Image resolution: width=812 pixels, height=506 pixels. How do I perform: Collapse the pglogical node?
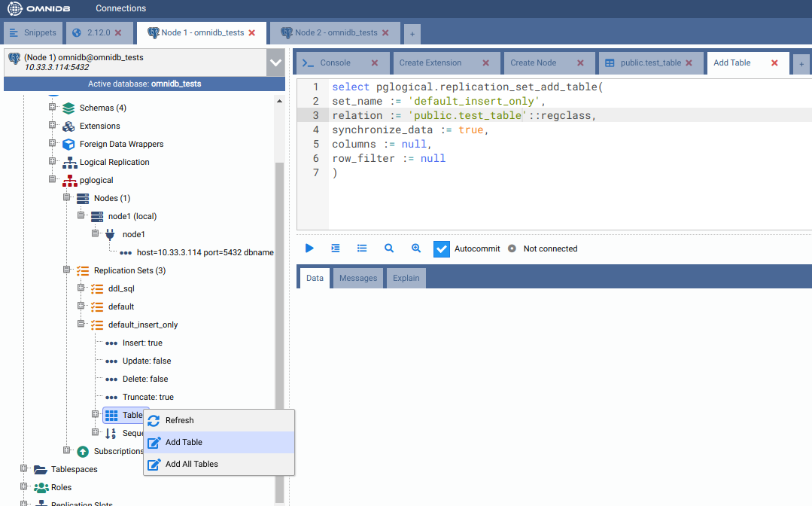click(x=53, y=179)
